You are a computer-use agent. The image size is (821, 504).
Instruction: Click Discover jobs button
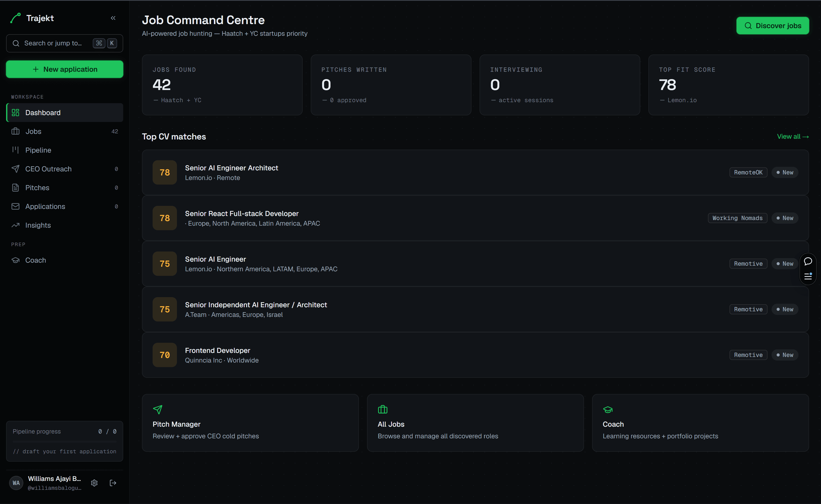(773, 26)
